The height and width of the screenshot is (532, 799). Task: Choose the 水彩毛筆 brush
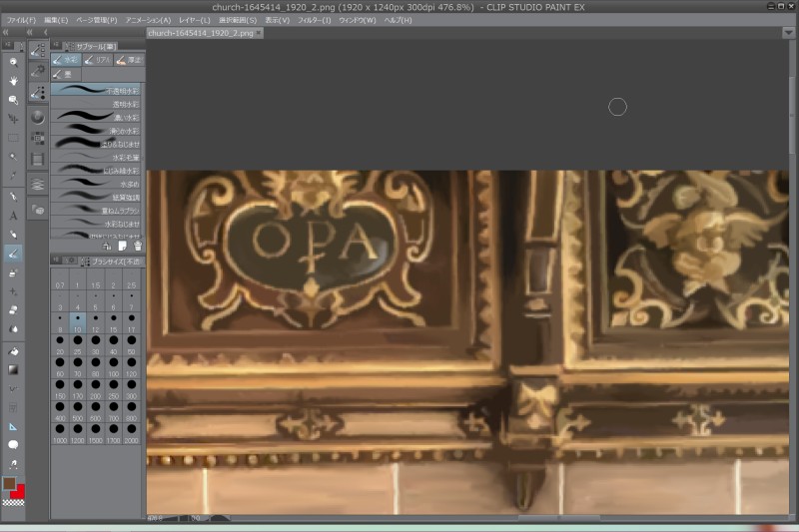[96, 157]
